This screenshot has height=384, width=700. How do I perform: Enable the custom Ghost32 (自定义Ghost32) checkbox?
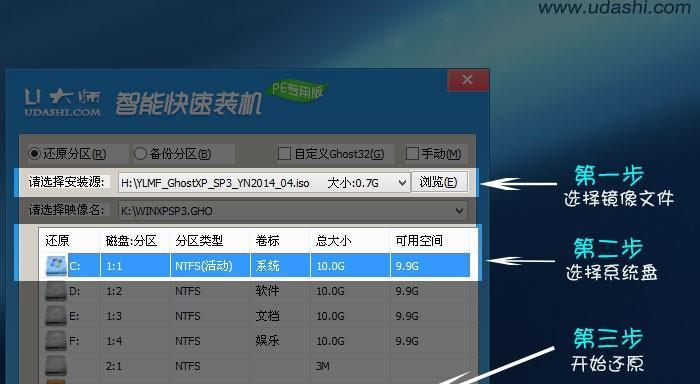[x=284, y=154]
